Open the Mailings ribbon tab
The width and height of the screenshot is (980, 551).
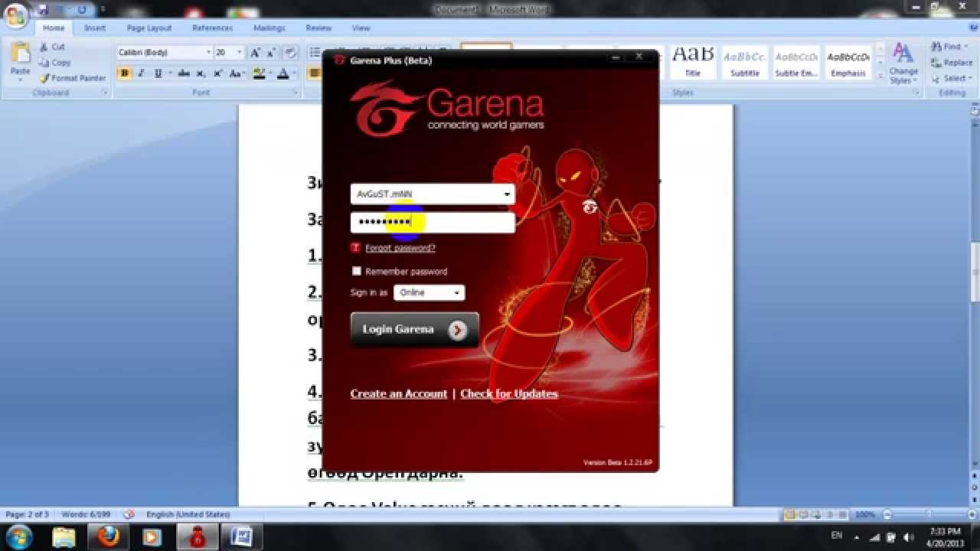tap(269, 28)
